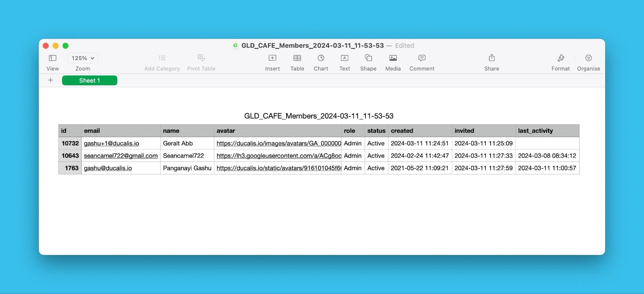Open the googleusercontent avatar URL link

(x=279, y=156)
